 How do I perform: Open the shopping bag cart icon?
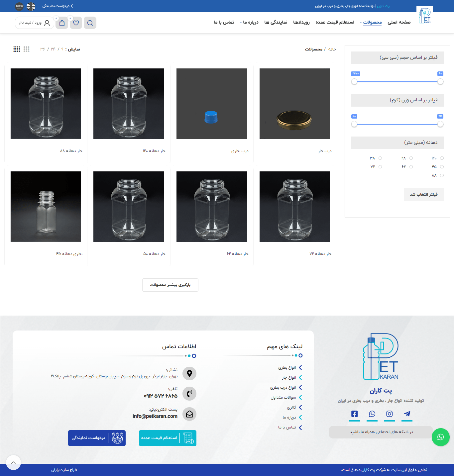(x=62, y=23)
